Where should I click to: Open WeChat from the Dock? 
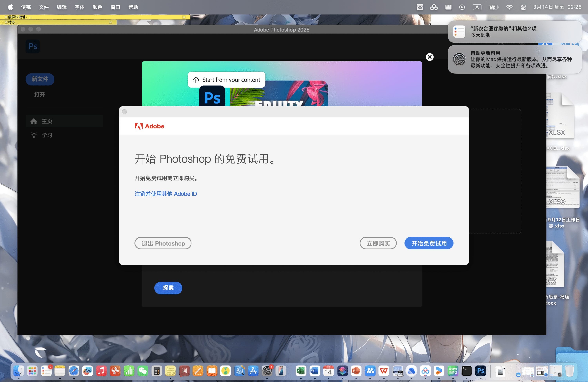click(x=142, y=371)
